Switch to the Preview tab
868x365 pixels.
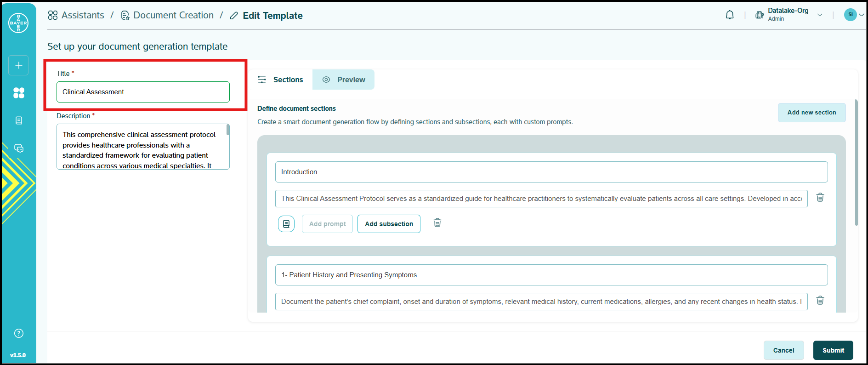(343, 80)
